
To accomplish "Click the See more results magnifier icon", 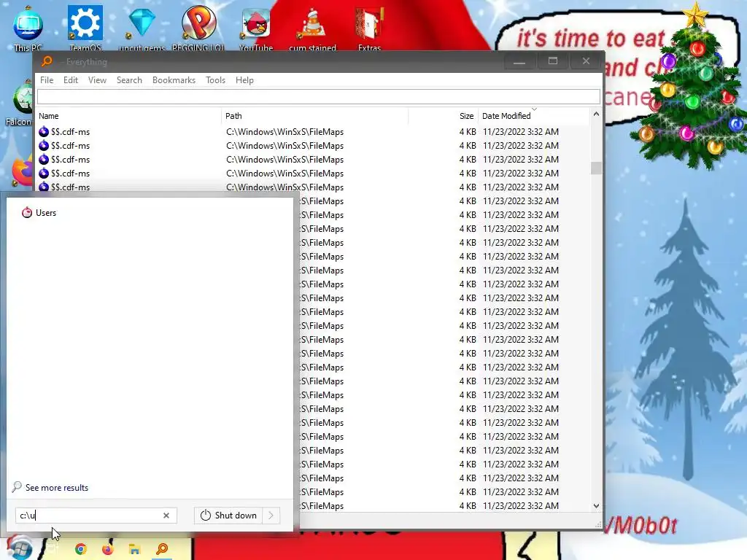I will (x=17, y=486).
